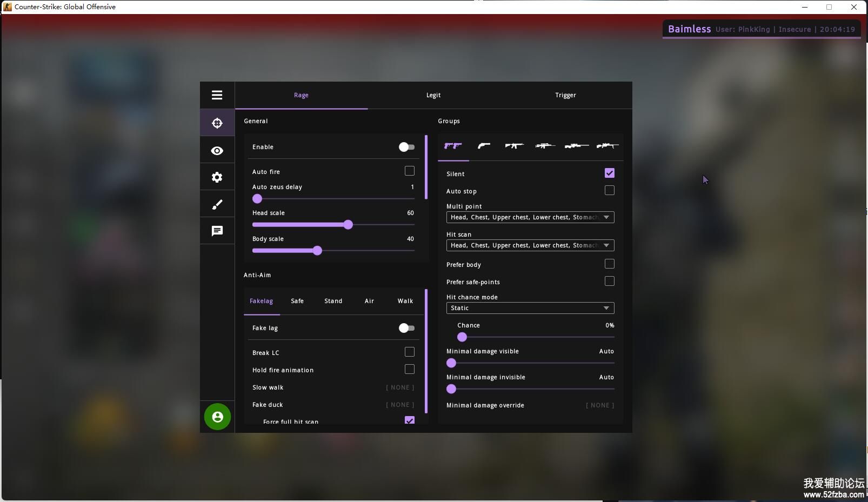The height and width of the screenshot is (502, 868).
Task: Select the Stand anti-aim tab
Action: (x=333, y=301)
